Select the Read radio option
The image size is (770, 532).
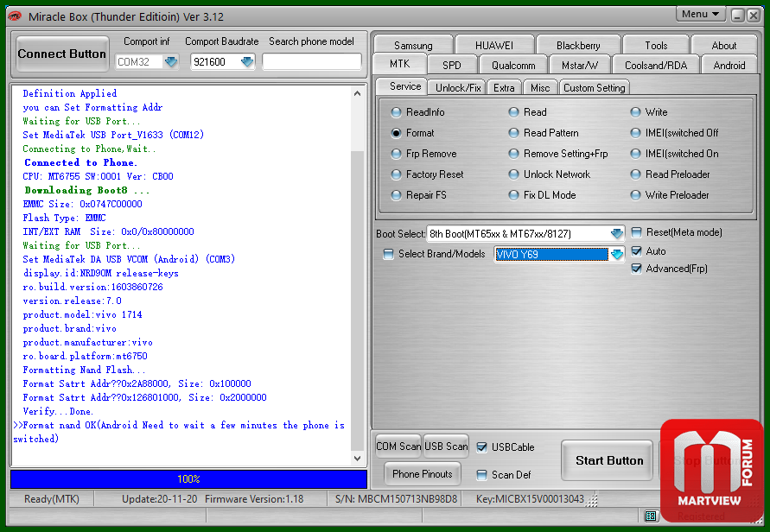(x=528, y=112)
